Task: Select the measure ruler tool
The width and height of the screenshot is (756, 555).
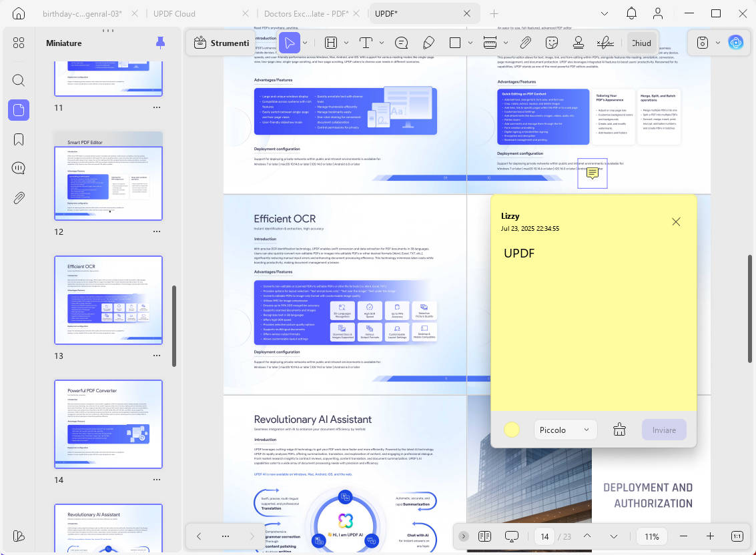Action: [x=490, y=43]
